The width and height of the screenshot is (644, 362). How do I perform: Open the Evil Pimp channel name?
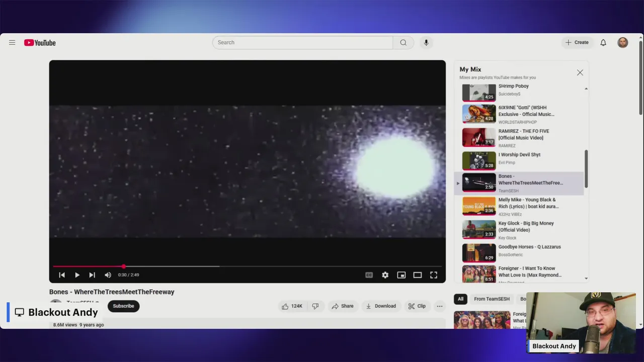click(x=507, y=163)
